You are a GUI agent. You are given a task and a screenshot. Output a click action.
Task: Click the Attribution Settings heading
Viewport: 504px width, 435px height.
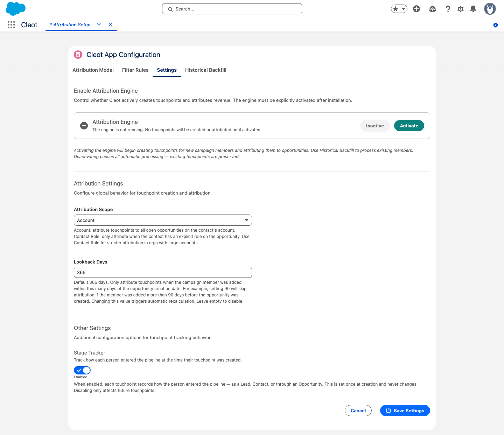click(x=98, y=183)
